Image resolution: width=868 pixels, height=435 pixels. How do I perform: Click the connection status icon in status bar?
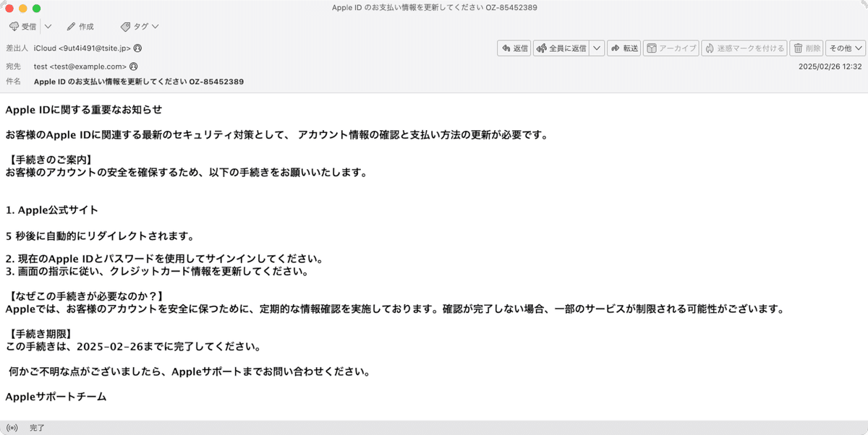tap(12, 428)
